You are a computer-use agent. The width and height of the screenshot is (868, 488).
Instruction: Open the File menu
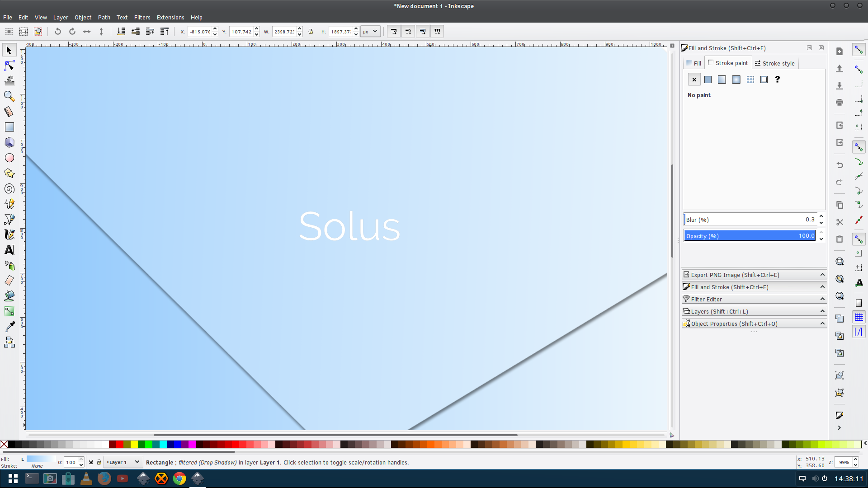[x=7, y=17]
